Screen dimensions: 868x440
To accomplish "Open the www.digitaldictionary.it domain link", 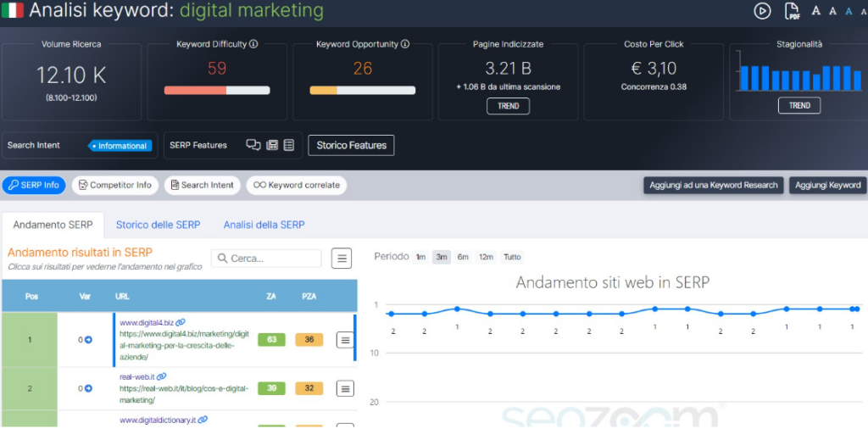I will coord(158,420).
